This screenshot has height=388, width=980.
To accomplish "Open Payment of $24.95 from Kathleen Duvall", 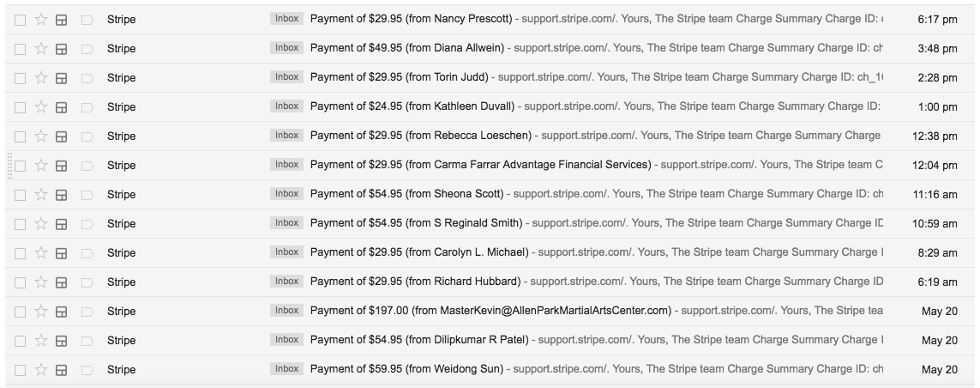I will coord(412,106).
